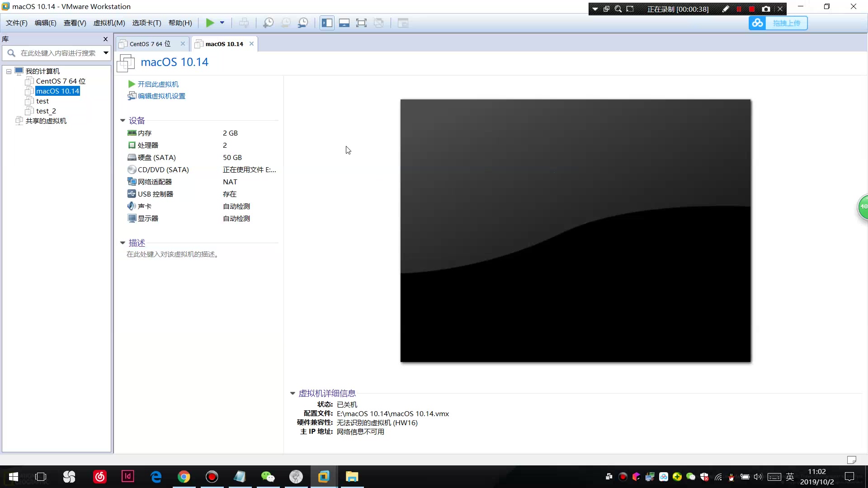
Task: Collapse the 设备 section
Action: point(123,121)
